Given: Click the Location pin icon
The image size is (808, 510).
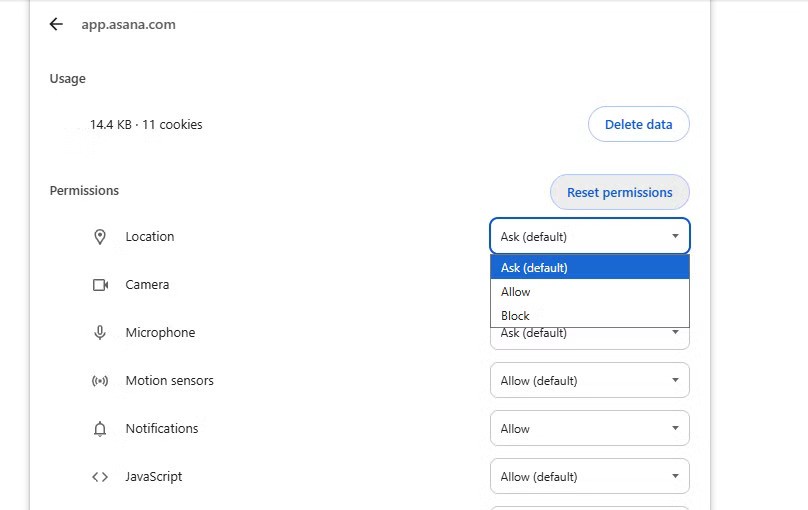Looking at the screenshot, I should [x=100, y=237].
